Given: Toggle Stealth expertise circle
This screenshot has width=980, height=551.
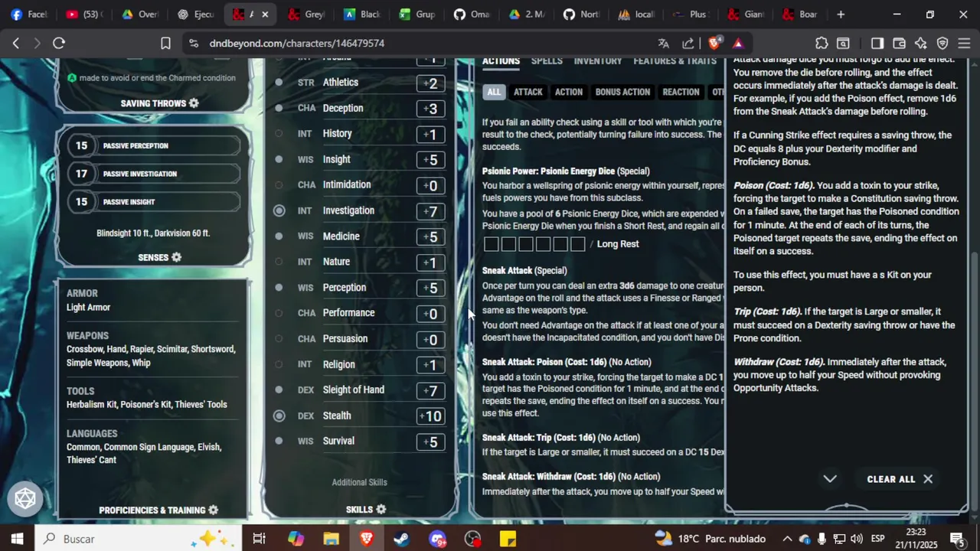Looking at the screenshot, I should (279, 416).
